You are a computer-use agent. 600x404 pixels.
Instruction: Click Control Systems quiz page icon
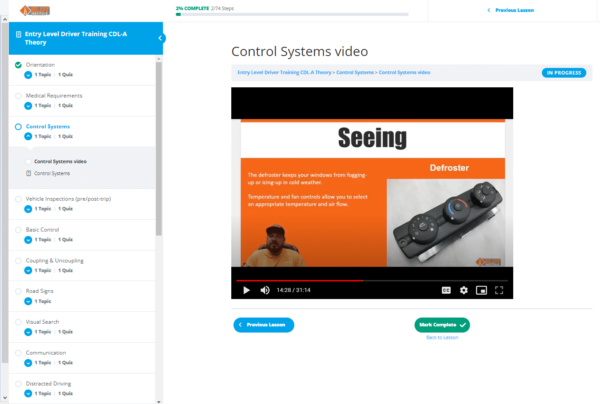point(28,173)
